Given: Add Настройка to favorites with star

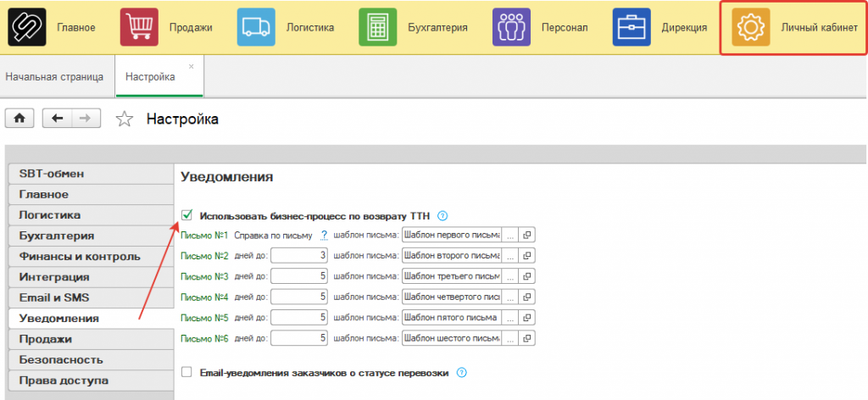Looking at the screenshot, I should click(x=125, y=119).
